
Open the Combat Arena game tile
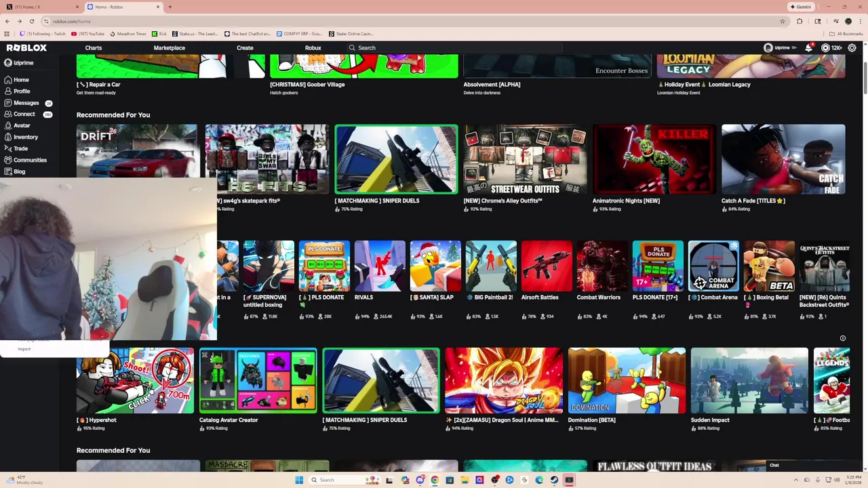click(713, 266)
